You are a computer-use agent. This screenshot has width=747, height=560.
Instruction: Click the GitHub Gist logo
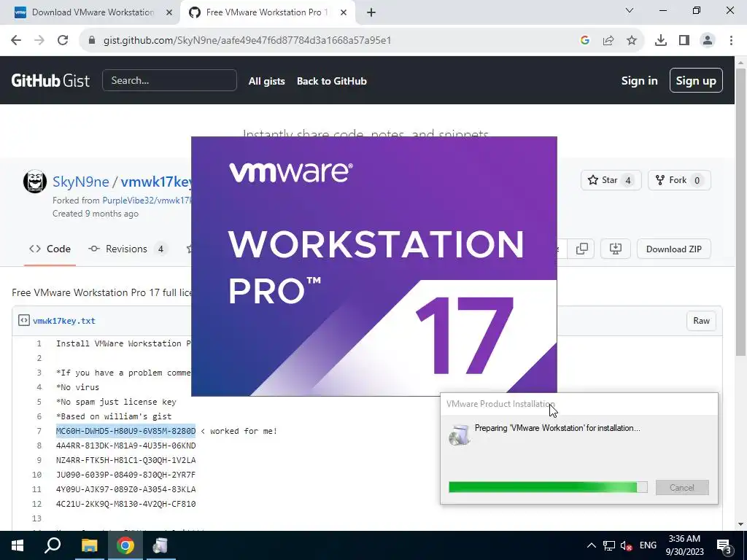pos(50,80)
